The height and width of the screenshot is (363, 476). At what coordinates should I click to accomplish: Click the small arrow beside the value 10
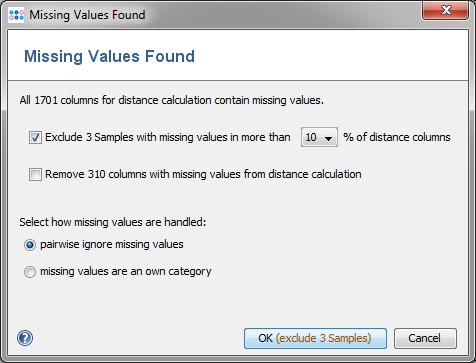[x=329, y=138]
